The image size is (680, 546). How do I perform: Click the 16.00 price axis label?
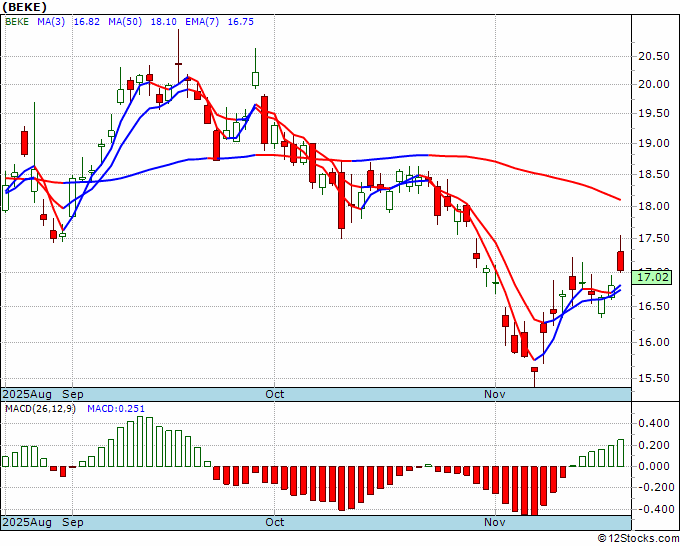(x=654, y=343)
